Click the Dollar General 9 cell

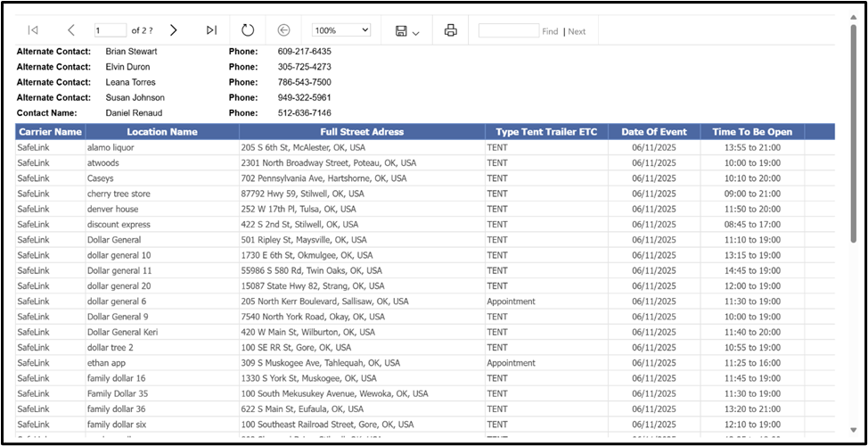coord(162,317)
